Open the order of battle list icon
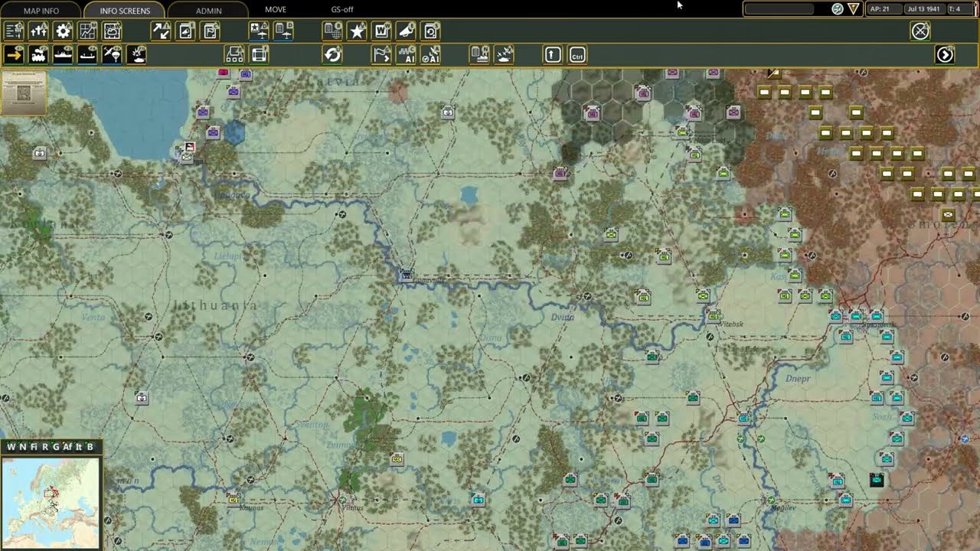980x551 pixels. point(14,31)
